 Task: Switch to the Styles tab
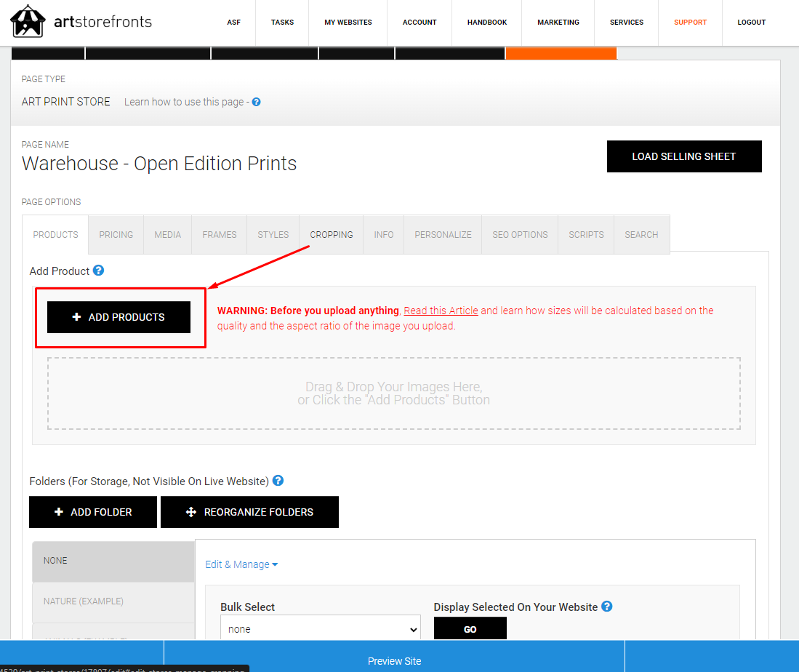[x=273, y=234]
